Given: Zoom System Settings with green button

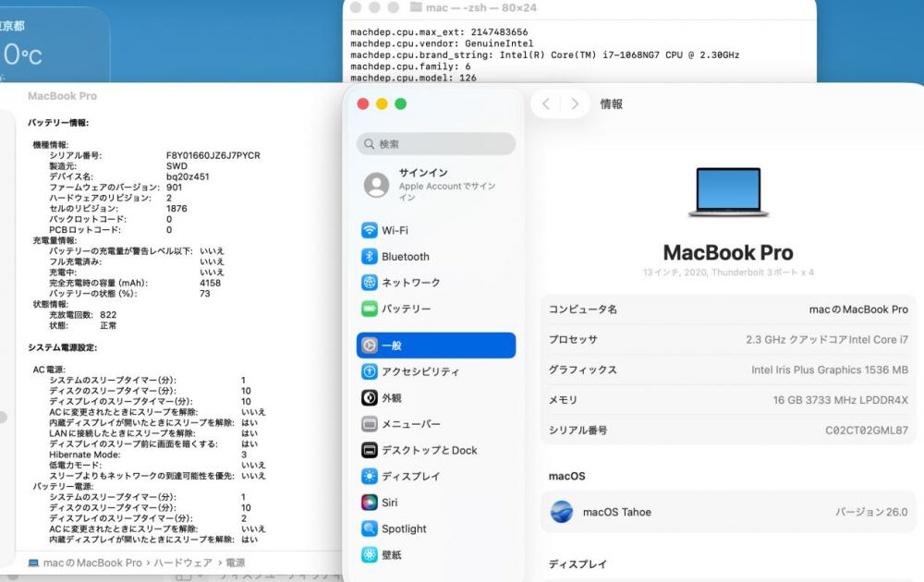Looking at the screenshot, I should pos(401,104).
